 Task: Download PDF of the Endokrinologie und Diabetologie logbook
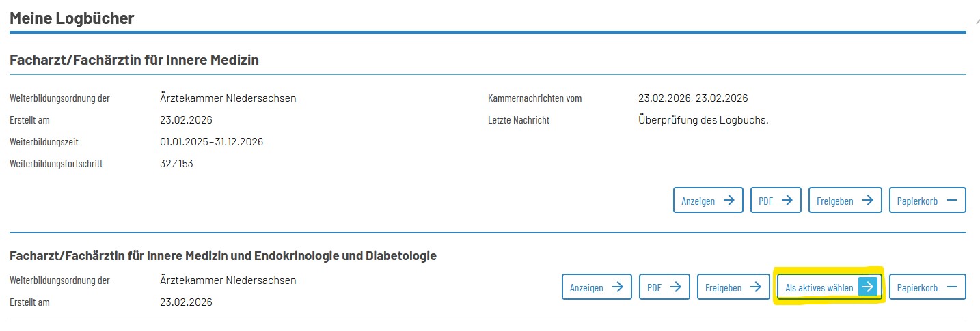pyautogui.click(x=664, y=287)
